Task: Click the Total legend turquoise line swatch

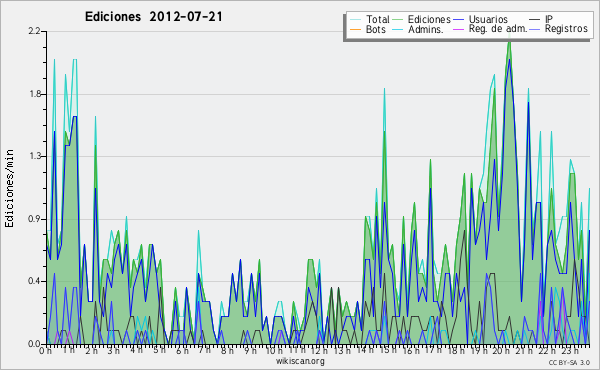Action: (355, 20)
